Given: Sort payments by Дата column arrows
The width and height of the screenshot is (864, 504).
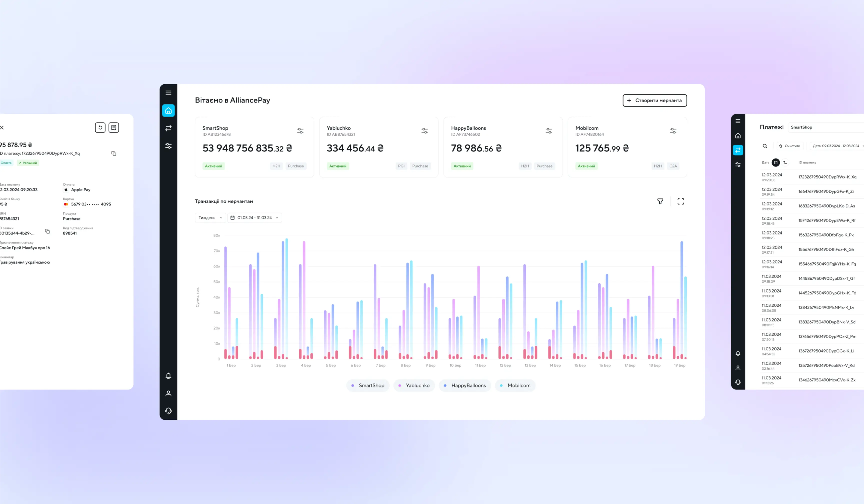Looking at the screenshot, I should click(785, 163).
